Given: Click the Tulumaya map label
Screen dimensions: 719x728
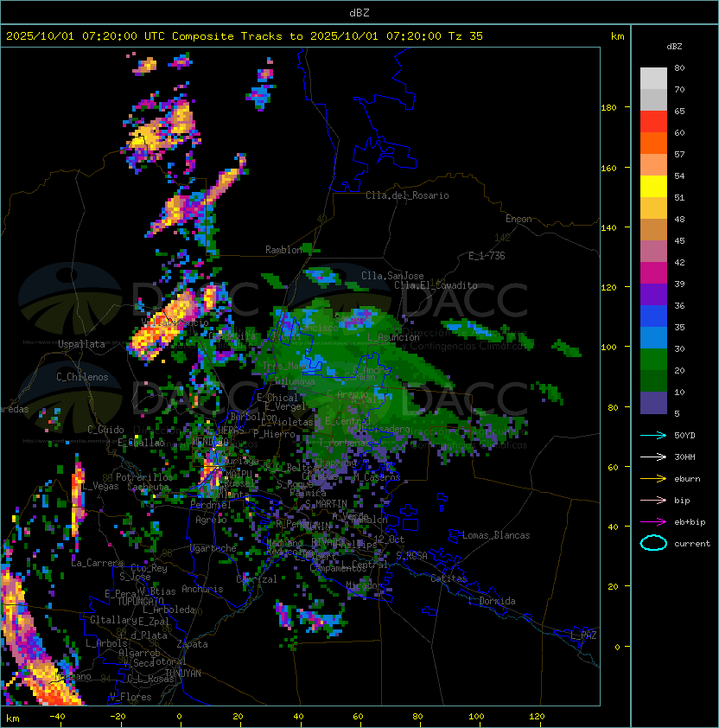Looking at the screenshot, I should click(295, 381).
